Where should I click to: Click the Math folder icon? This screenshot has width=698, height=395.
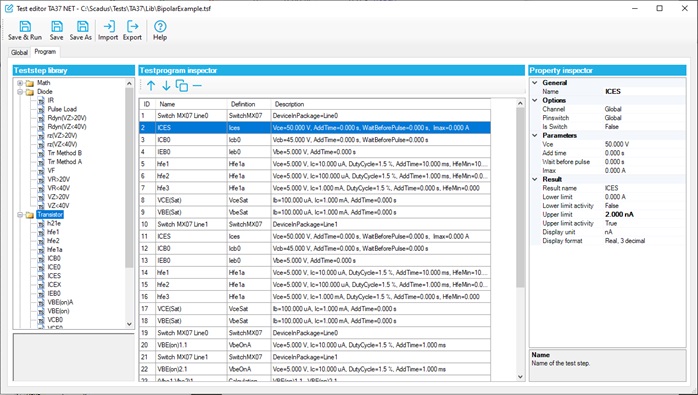(x=30, y=83)
